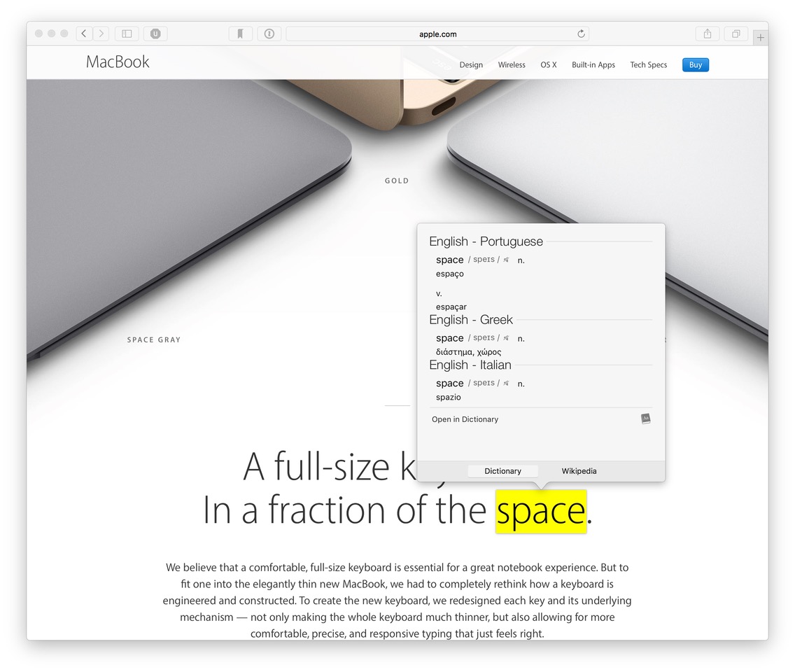Open the Tech Specs page section
The width and height of the screenshot is (795, 672).
[x=649, y=65]
